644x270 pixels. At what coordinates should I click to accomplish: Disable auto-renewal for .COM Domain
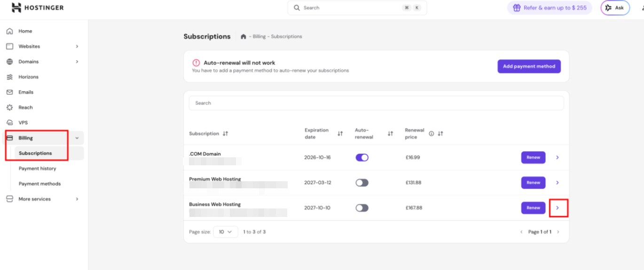coord(362,158)
